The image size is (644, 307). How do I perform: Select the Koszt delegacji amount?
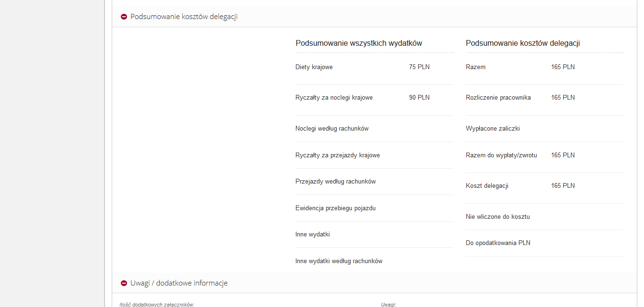pyautogui.click(x=563, y=186)
